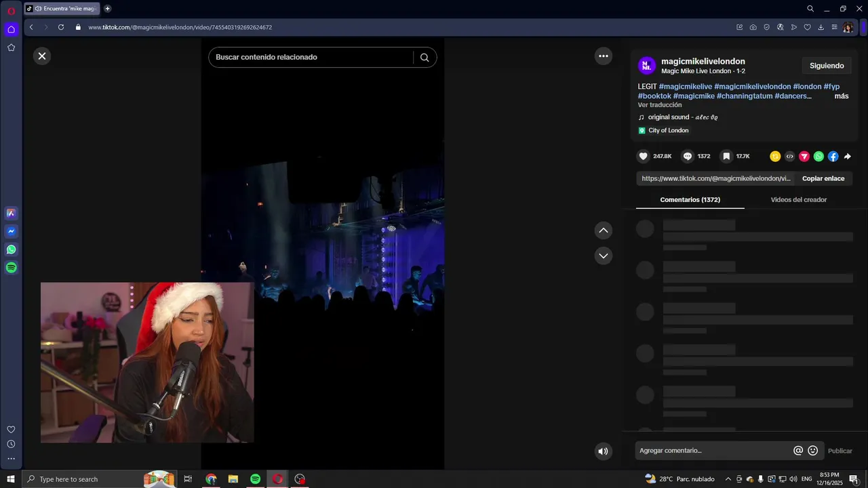The width and height of the screenshot is (868, 488).
Task: Switch to 'Comentarios (1372)' tab
Action: click(x=690, y=200)
